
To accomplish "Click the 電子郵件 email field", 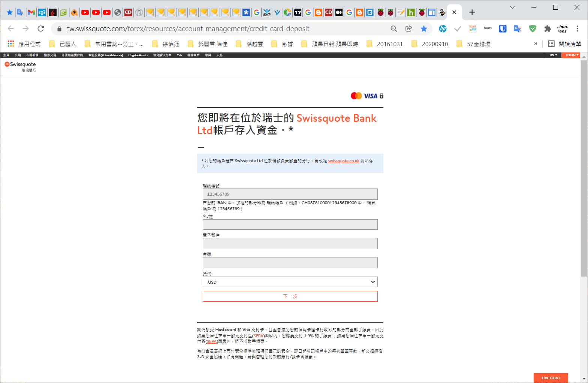I will (290, 244).
